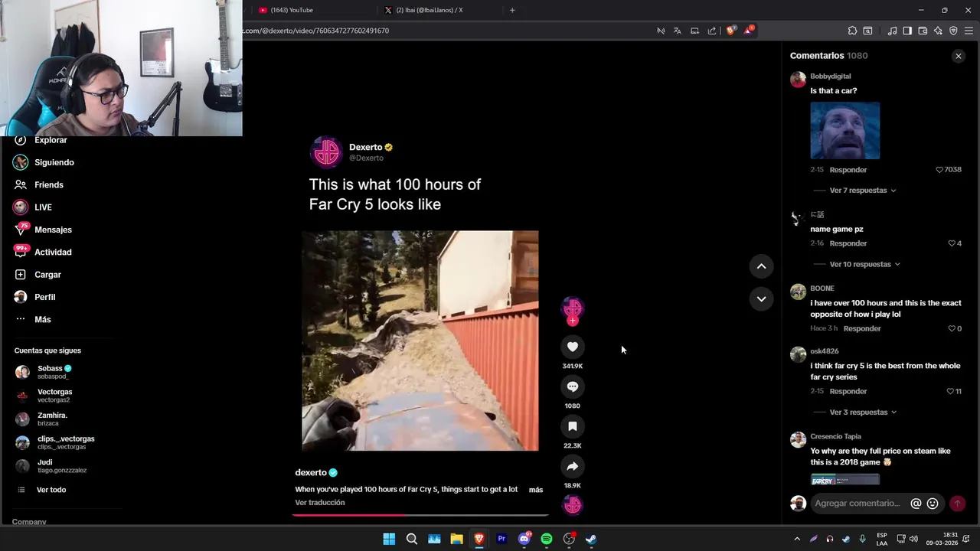This screenshot has height=551, width=980.
Task: Open Discord from the taskbar
Action: pyautogui.click(x=524, y=539)
